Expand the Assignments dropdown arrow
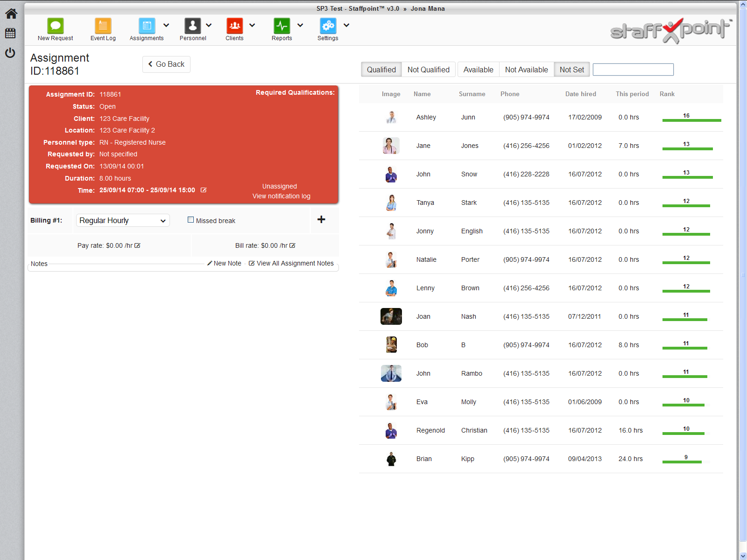 pyautogui.click(x=166, y=26)
